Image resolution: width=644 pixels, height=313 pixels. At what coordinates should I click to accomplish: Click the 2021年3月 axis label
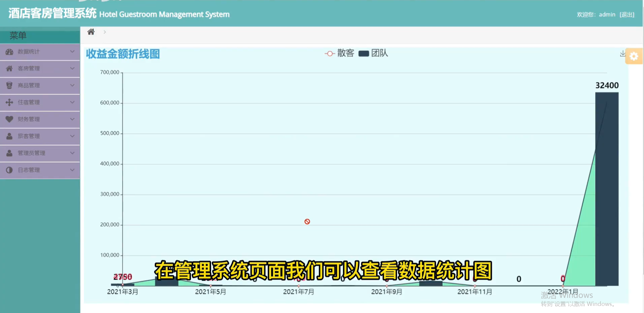(123, 292)
